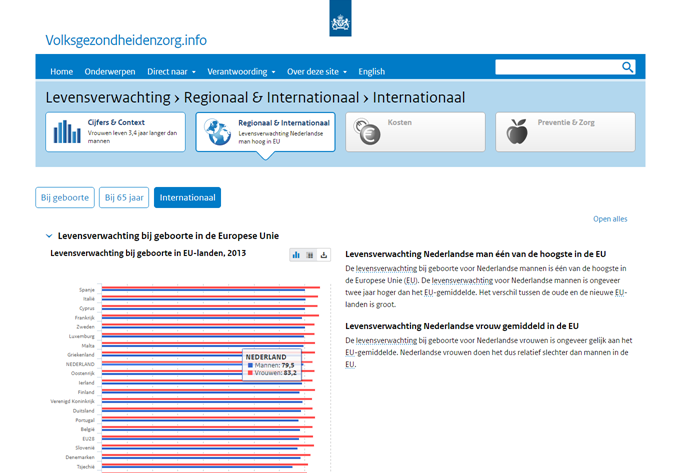Expand the Direct naar dropdown menu
The width and height of the screenshot is (697, 473).
[x=171, y=72]
